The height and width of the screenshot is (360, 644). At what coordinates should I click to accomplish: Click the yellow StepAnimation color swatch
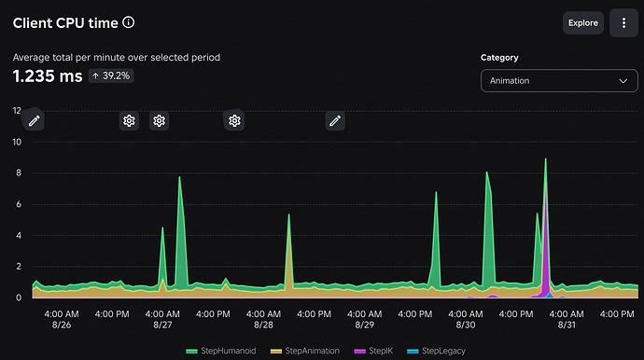(276, 352)
